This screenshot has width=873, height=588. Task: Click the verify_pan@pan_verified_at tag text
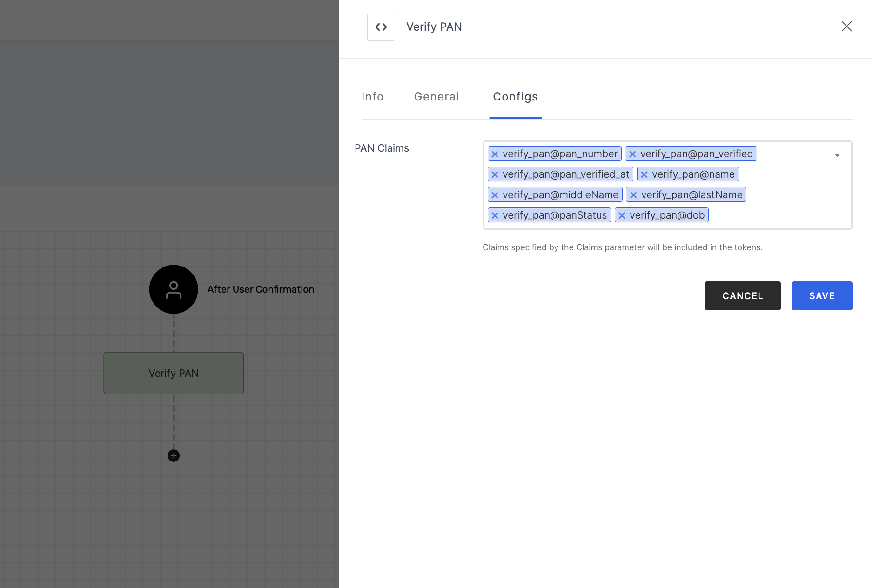pyautogui.click(x=565, y=174)
